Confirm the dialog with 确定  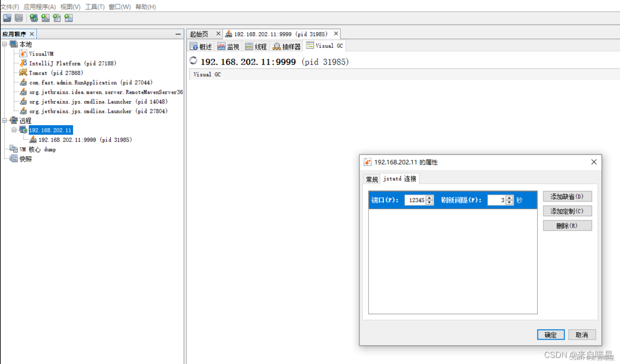pyautogui.click(x=551, y=335)
